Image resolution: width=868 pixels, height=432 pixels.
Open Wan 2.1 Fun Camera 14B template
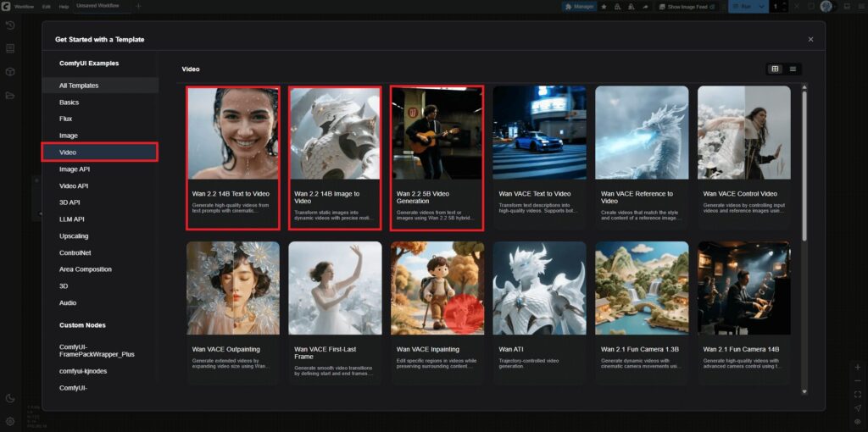tap(744, 313)
